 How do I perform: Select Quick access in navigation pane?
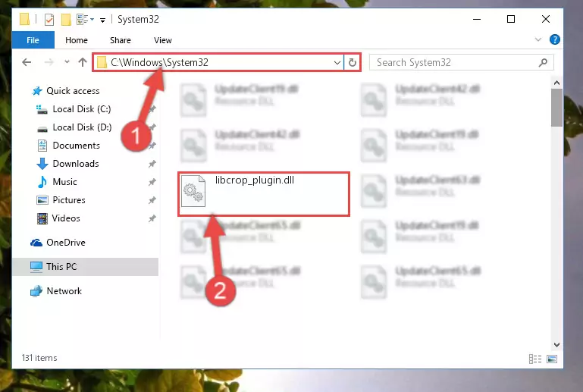point(73,91)
